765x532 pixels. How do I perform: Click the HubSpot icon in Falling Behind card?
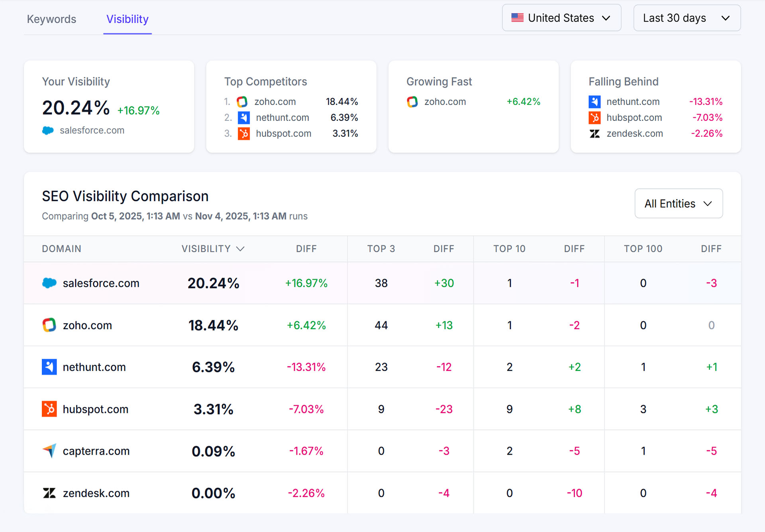tap(594, 118)
